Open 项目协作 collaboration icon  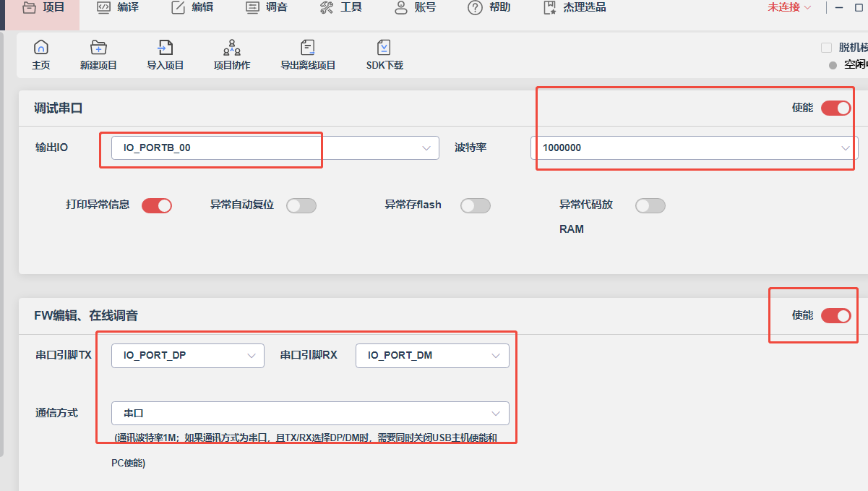tap(232, 48)
